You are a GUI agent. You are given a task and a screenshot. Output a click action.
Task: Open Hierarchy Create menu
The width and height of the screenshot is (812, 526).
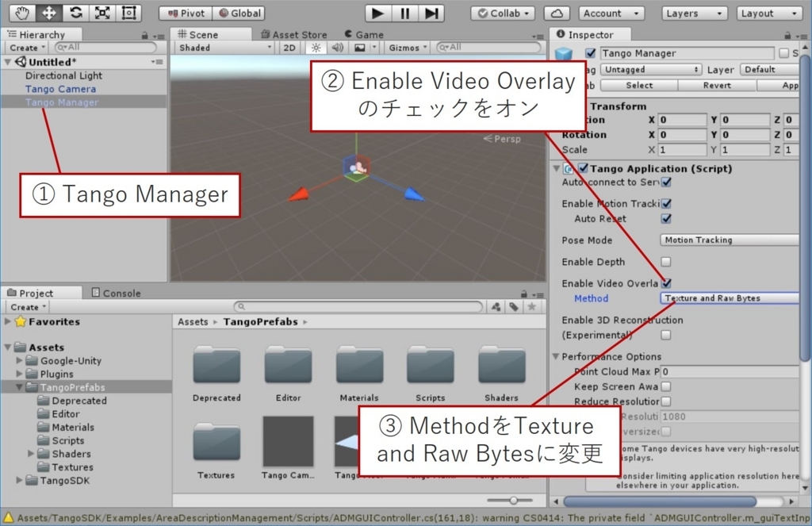tap(27, 48)
